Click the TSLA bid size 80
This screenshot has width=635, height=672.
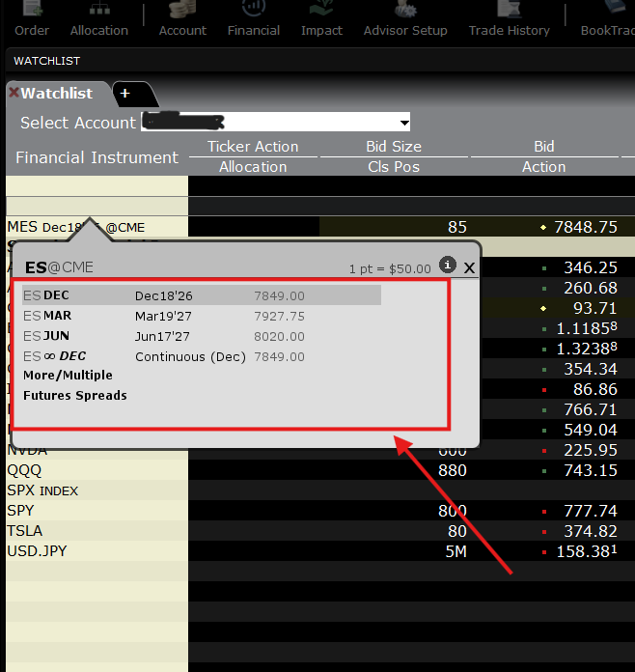click(457, 531)
